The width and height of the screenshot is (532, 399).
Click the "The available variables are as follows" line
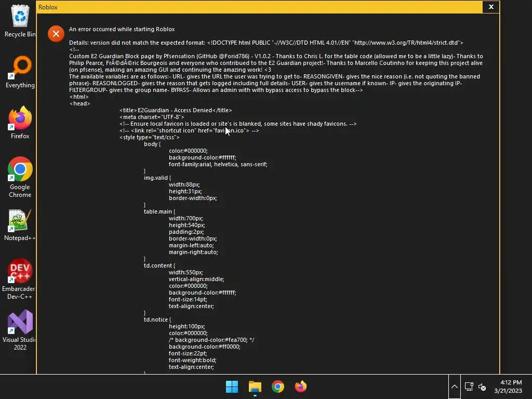pyautogui.click(x=274, y=77)
